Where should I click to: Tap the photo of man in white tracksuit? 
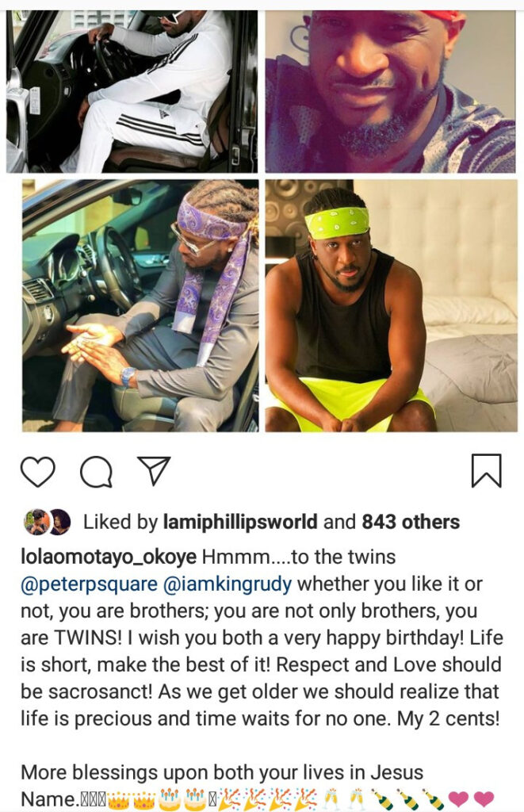pos(132,92)
